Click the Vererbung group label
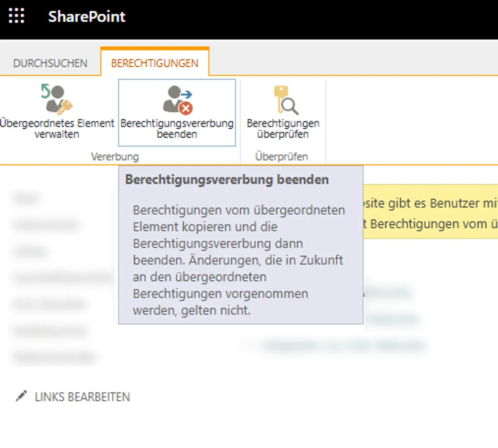The width and height of the screenshot is (498, 448). pos(115,157)
